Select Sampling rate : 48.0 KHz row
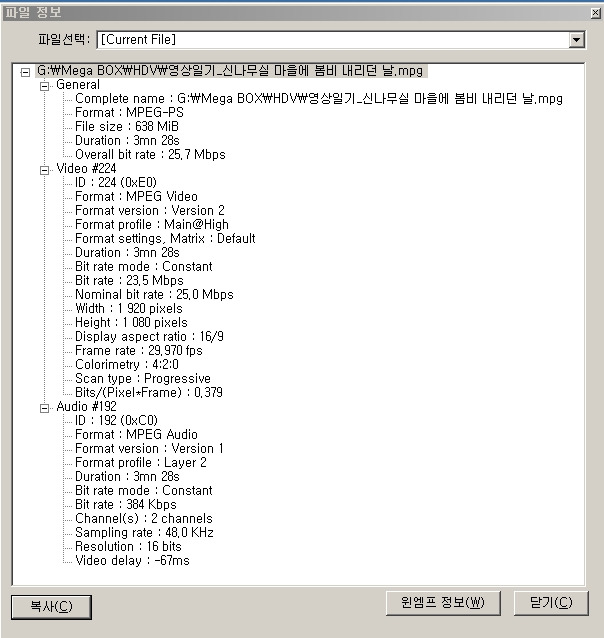The width and height of the screenshot is (604, 638). (144, 533)
